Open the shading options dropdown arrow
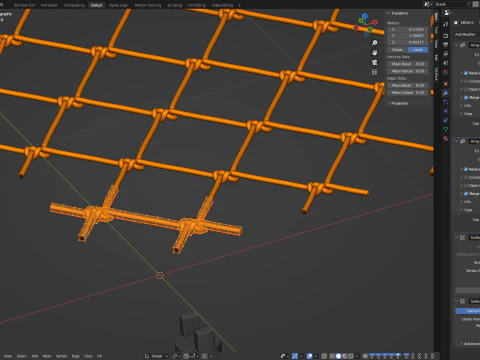 click(357, 356)
